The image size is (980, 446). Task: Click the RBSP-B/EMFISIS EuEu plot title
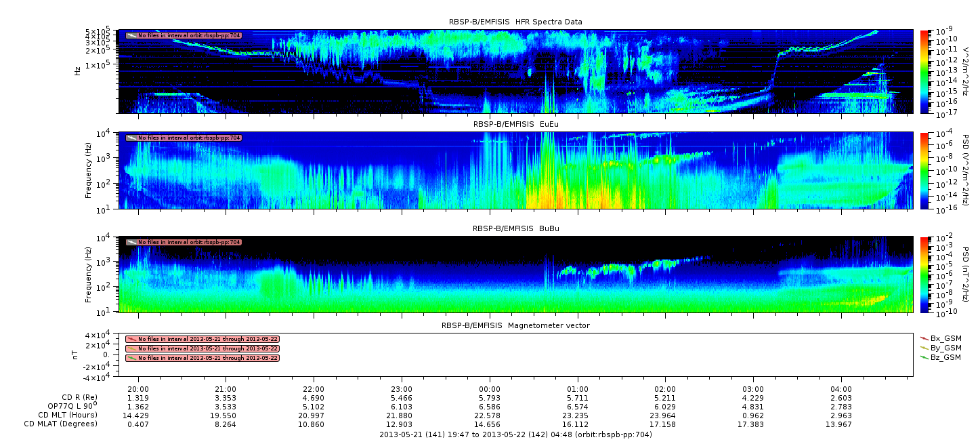[515, 124]
